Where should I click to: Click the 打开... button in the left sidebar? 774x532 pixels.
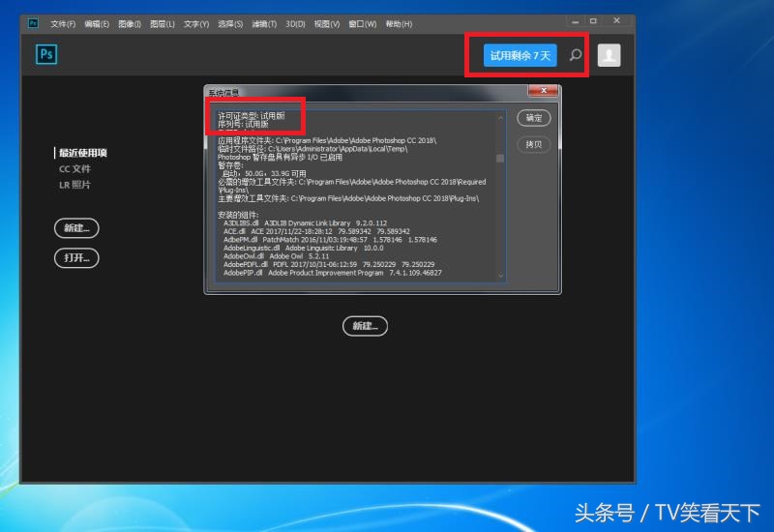[76, 257]
